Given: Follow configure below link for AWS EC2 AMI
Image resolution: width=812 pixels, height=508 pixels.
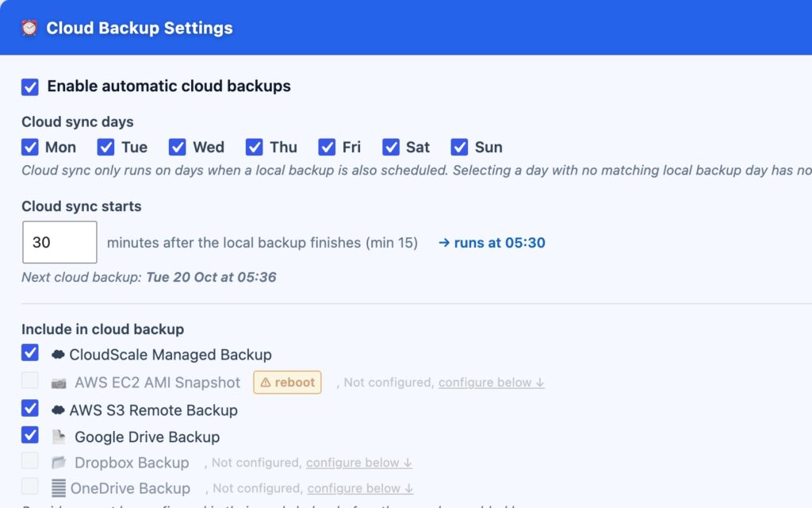Looking at the screenshot, I should pyautogui.click(x=492, y=383).
